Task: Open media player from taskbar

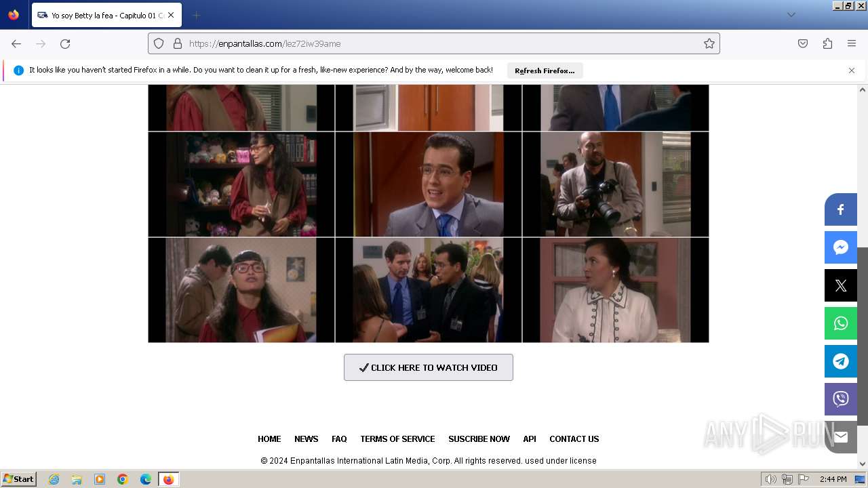Action: click(x=100, y=479)
